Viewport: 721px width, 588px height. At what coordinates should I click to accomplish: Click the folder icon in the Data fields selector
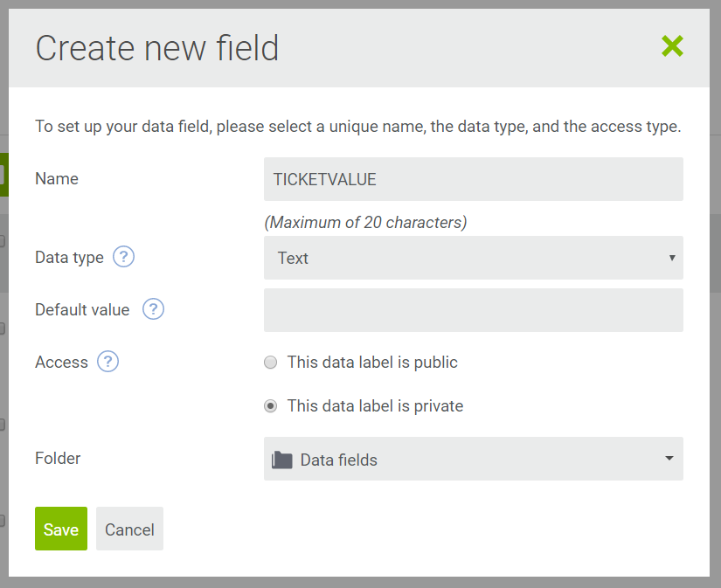tap(282, 460)
